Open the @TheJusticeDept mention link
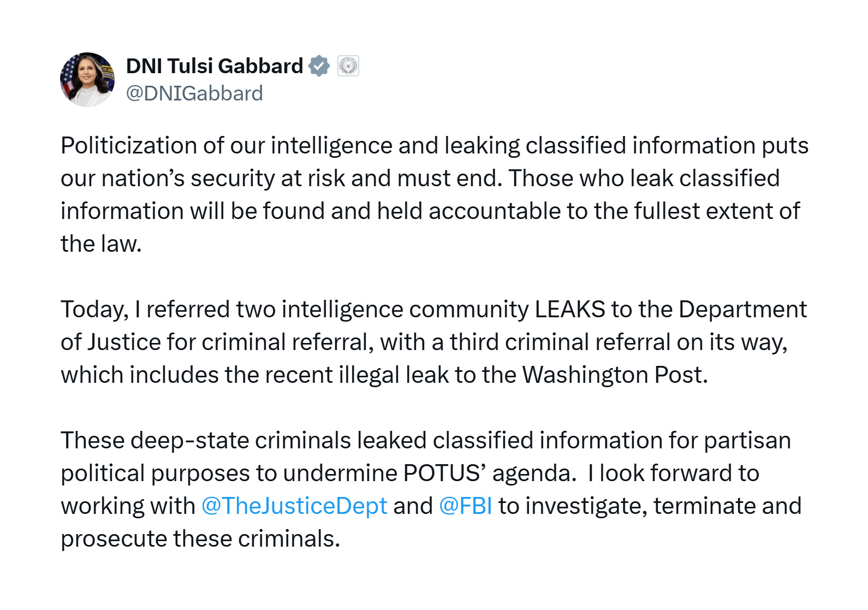The width and height of the screenshot is (868, 610). 294,506
